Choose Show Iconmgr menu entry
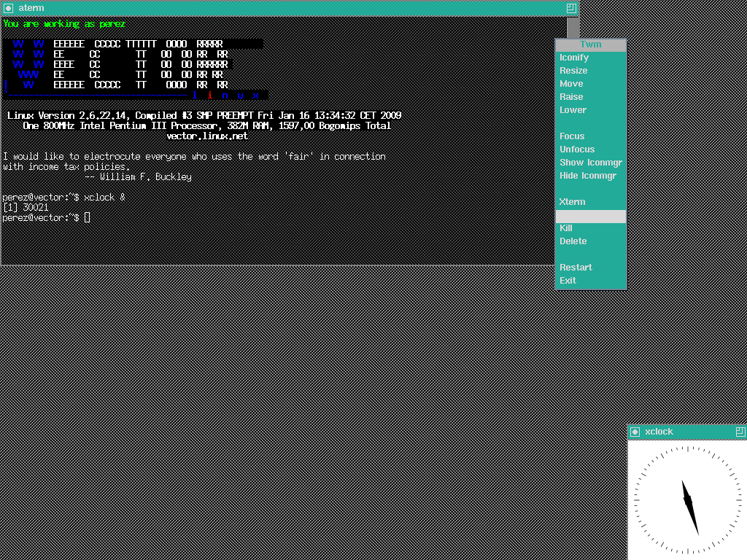 click(591, 163)
